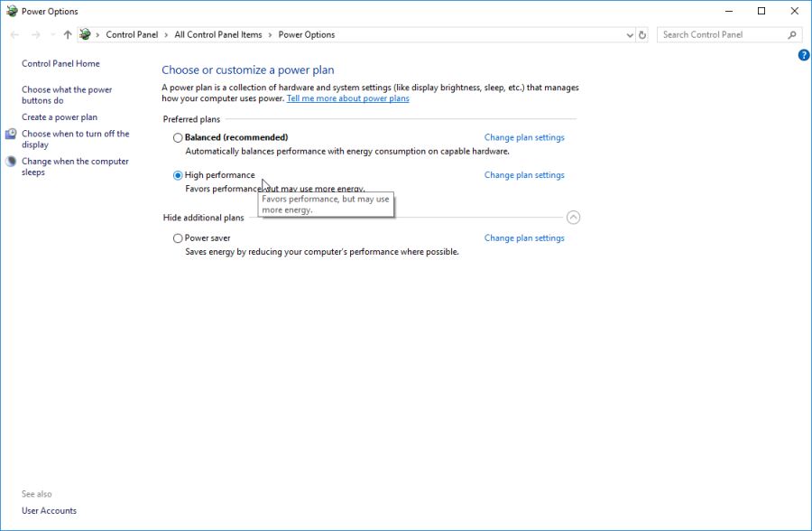Image resolution: width=812 pixels, height=531 pixels.
Task: Click the display monitor icon in sidebar
Action: click(x=11, y=134)
